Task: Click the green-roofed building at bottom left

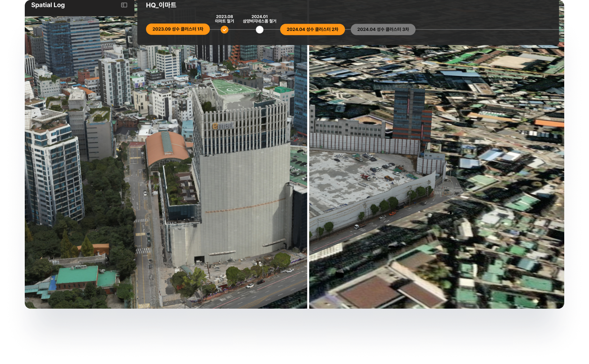Action: 77,275
